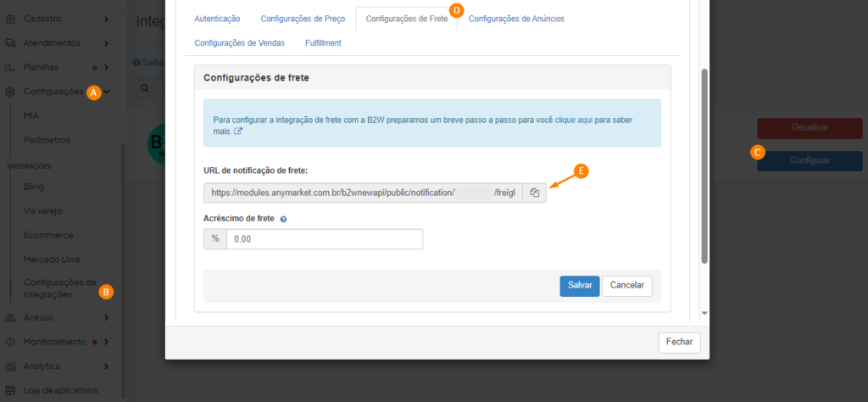
Task: Open the Via varejo integration item
Action: [43, 211]
